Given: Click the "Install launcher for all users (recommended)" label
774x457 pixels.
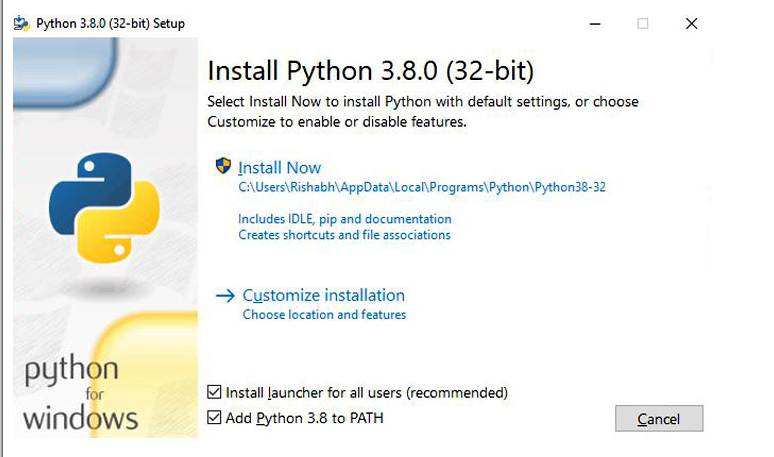Looking at the screenshot, I should click(366, 393).
